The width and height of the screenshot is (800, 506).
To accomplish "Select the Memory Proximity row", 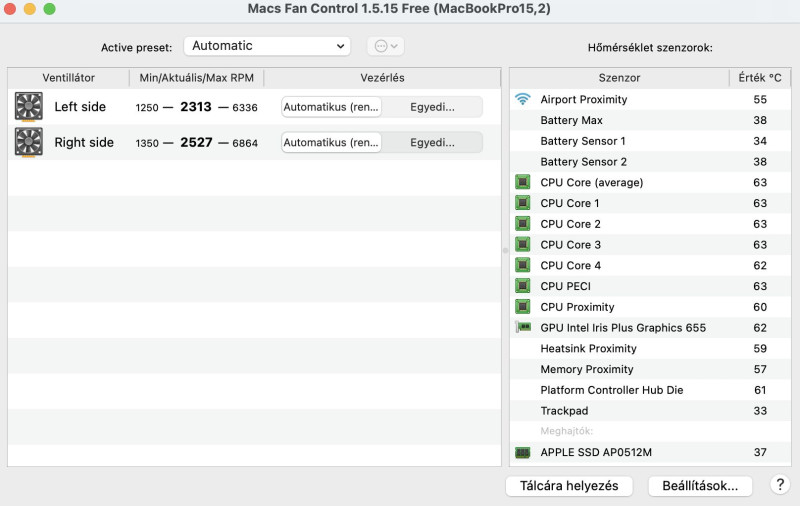I will [x=650, y=369].
